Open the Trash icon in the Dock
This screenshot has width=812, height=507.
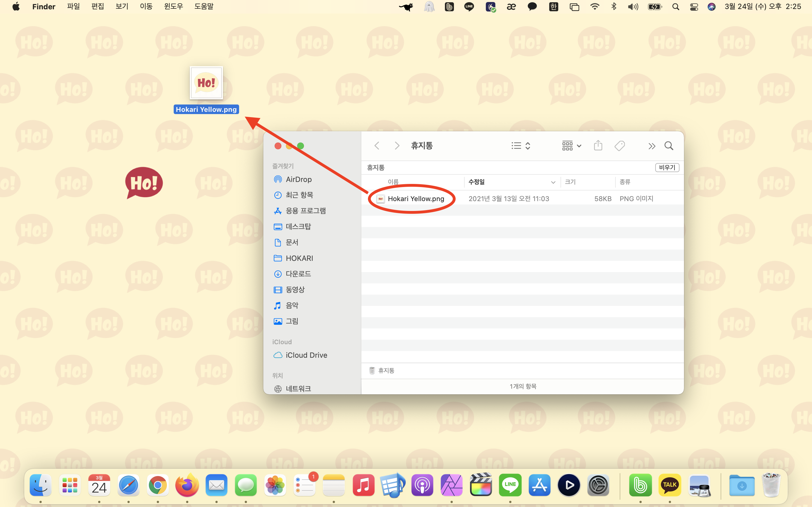point(771,485)
